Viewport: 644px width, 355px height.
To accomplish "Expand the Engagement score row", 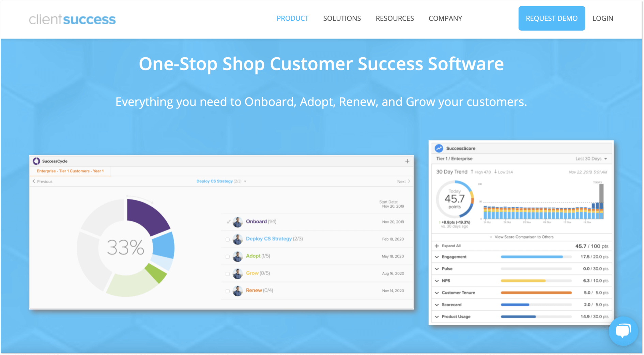I will (437, 257).
